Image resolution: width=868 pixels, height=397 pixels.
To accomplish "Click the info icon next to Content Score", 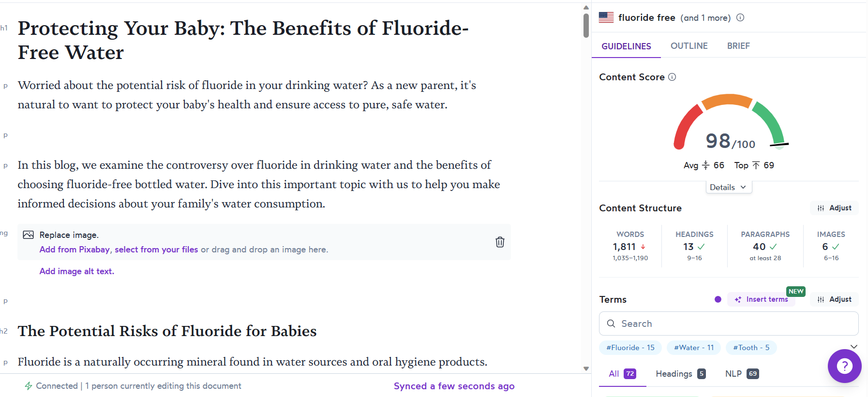I will point(672,77).
